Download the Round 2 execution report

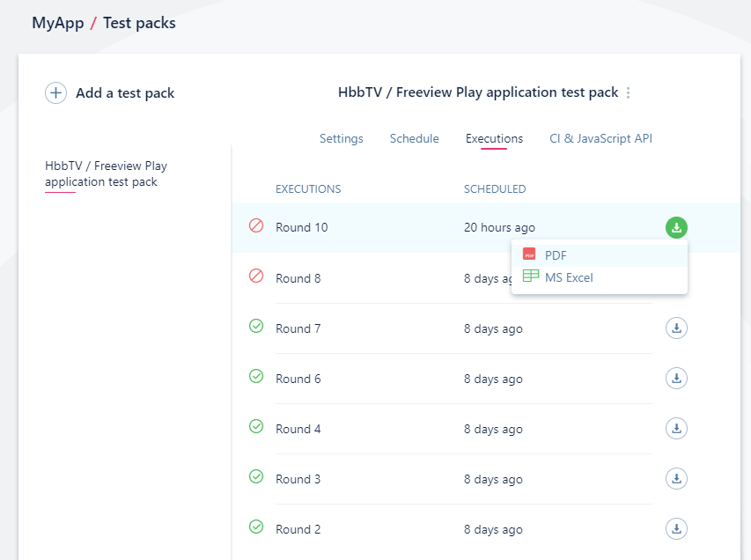(676, 529)
